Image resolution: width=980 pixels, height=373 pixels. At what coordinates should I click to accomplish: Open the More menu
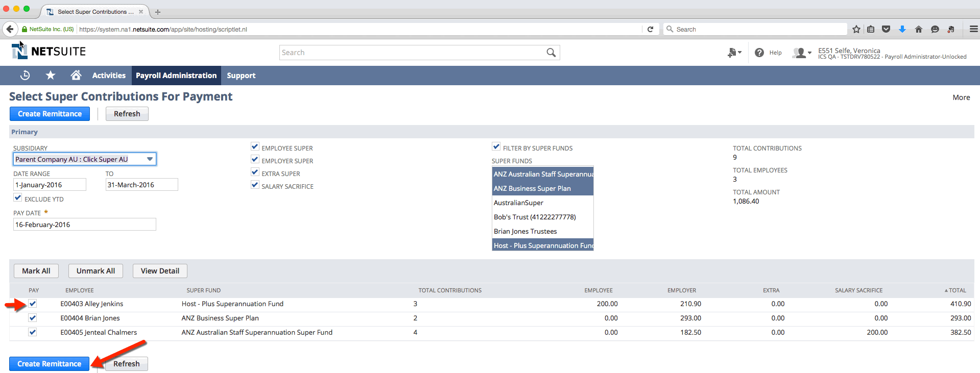(961, 97)
